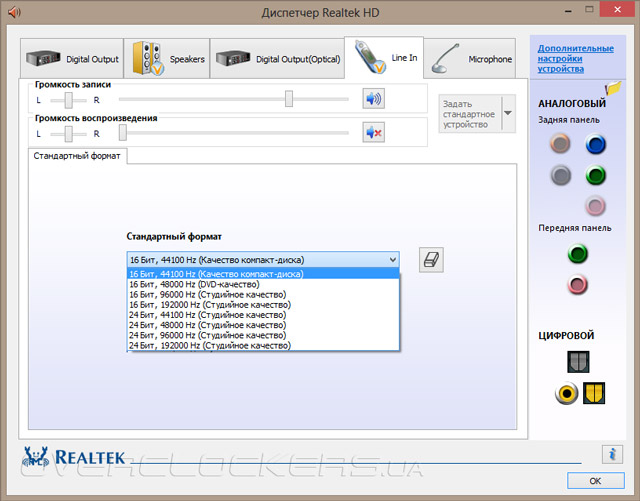The width and height of the screenshot is (640, 501).
Task: Click the gray digital optical connector icon
Action: click(578, 362)
